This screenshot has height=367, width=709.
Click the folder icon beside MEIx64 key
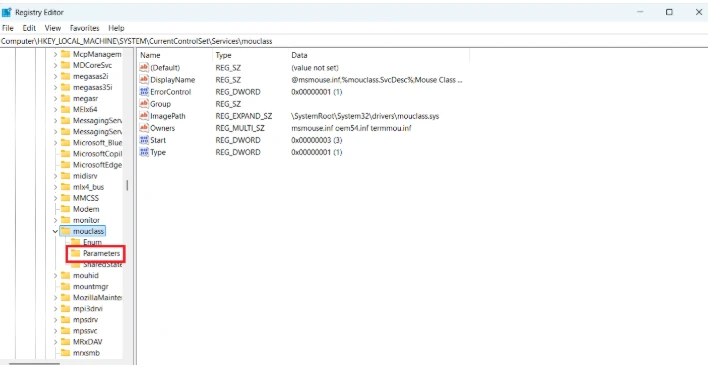66,109
